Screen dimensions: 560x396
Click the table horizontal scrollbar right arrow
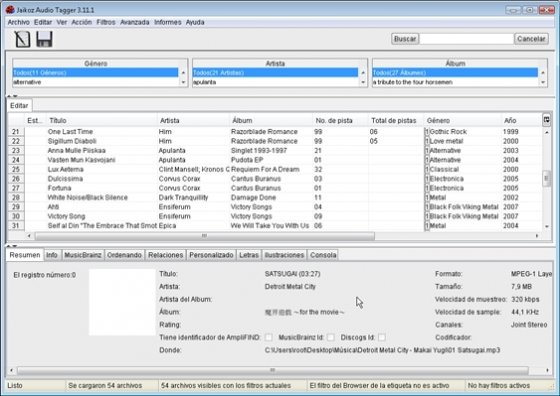tap(537, 236)
